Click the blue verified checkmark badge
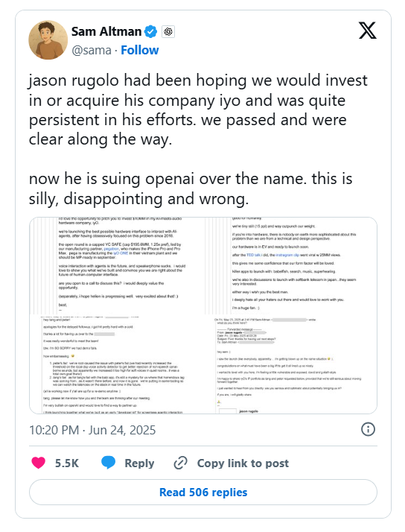 151,32
